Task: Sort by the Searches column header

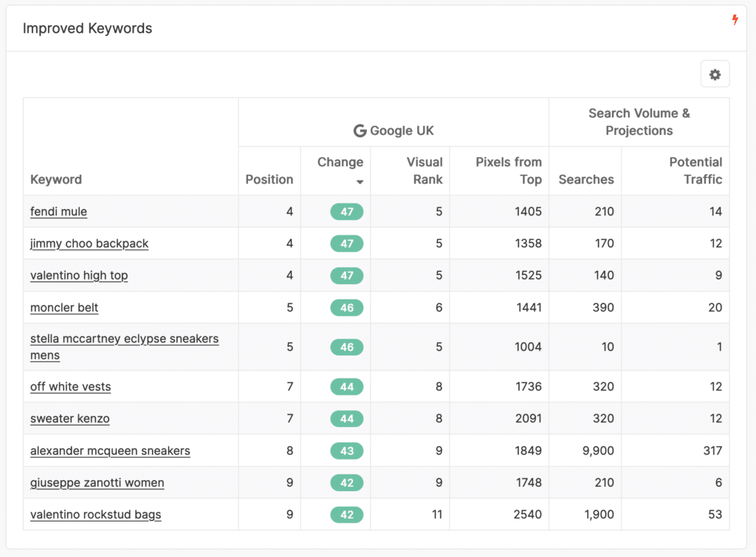Action: [586, 179]
